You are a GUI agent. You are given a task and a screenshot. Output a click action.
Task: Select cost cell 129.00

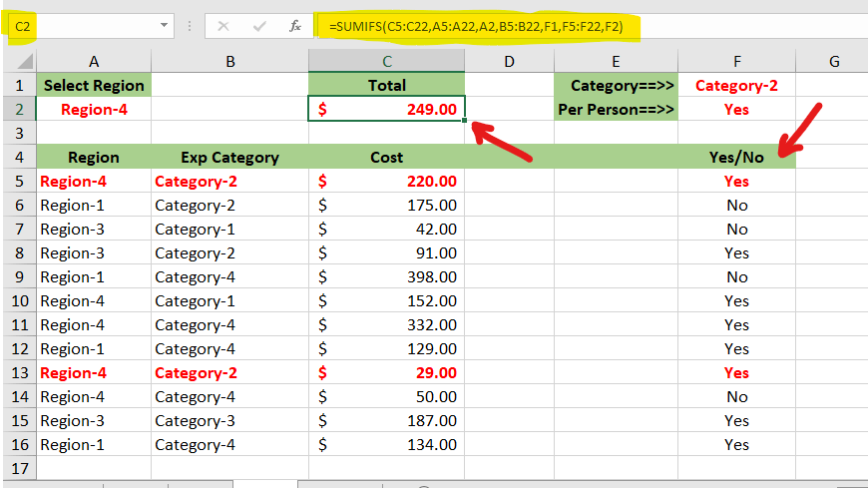click(x=386, y=349)
